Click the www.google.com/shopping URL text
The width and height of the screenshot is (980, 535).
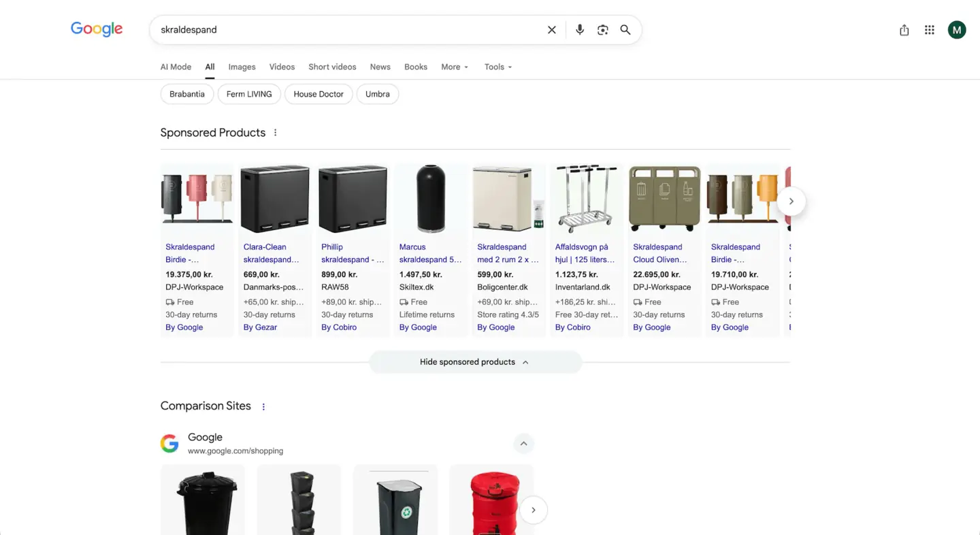coord(235,451)
